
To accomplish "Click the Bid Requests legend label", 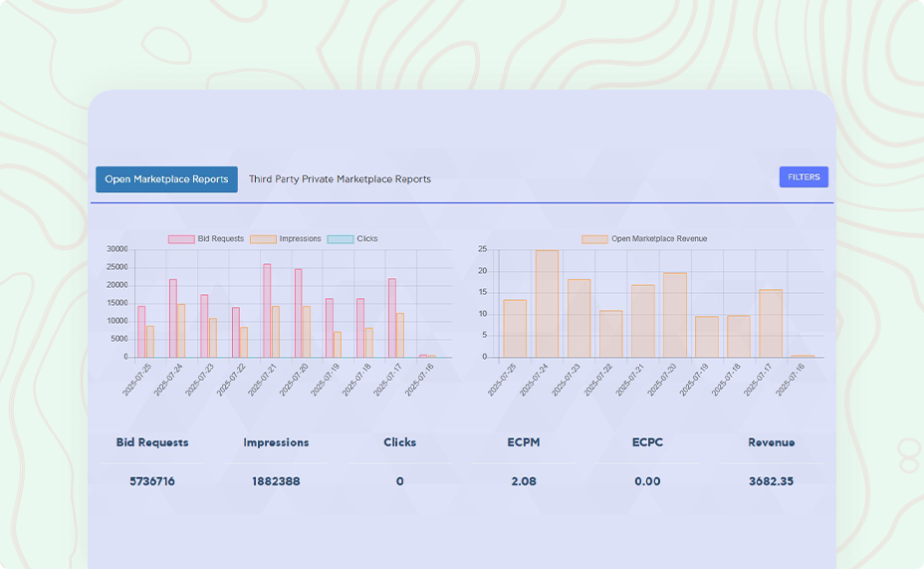I will (x=220, y=239).
